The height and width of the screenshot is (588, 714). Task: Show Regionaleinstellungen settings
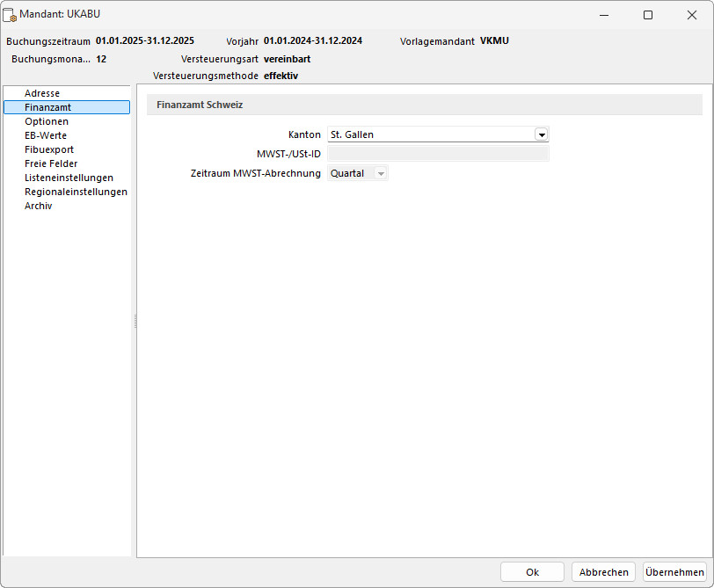(x=76, y=192)
